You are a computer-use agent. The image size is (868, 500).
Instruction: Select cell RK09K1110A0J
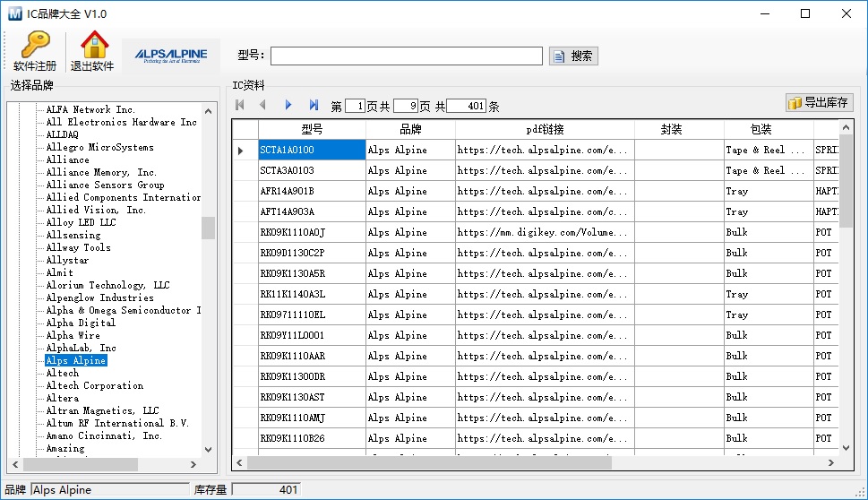coord(312,232)
